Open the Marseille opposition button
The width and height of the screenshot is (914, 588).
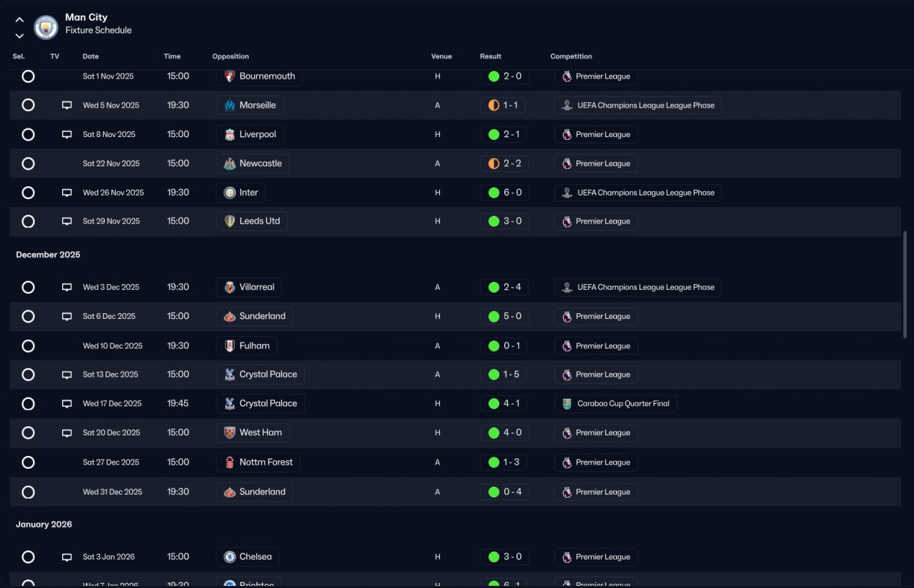[x=250, y=106]
